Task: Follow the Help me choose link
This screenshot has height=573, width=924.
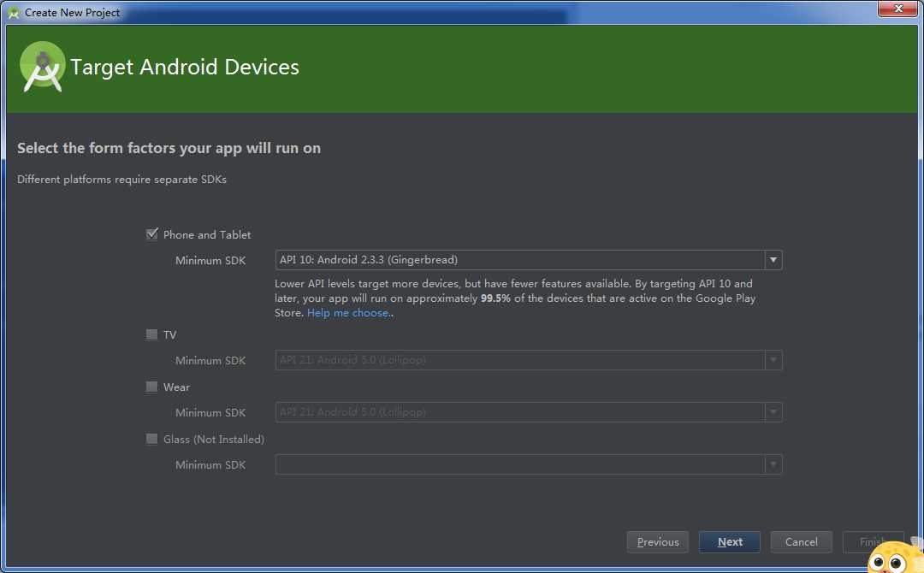Action: tap(347, 313)
